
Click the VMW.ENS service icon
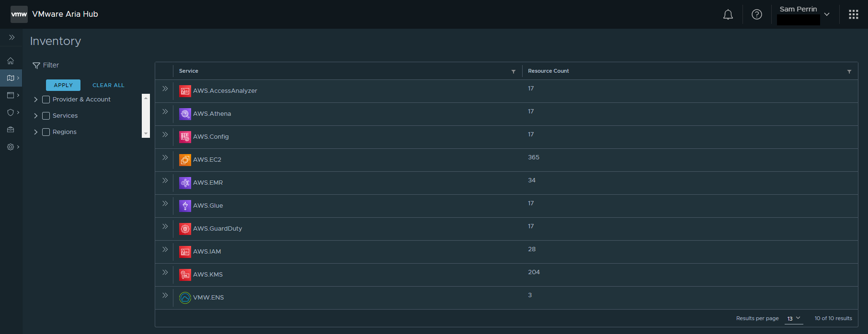click(185, 298)
